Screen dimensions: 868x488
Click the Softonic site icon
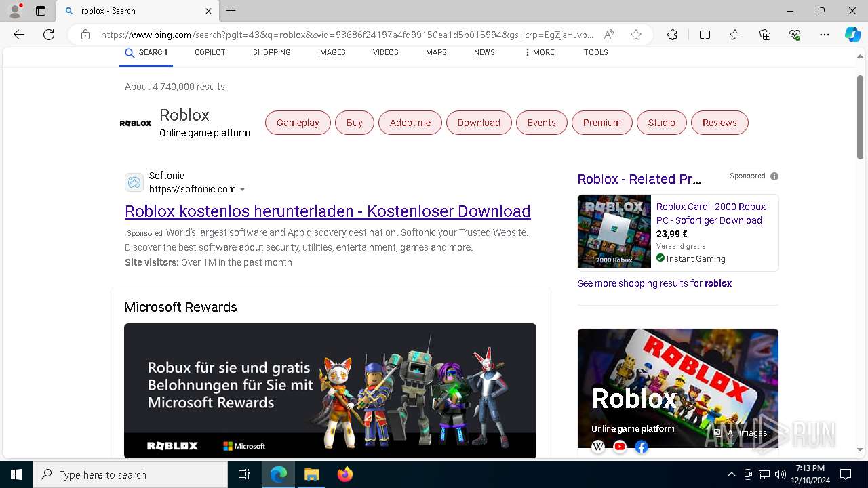pyautogui.click(x=134, y=182)
